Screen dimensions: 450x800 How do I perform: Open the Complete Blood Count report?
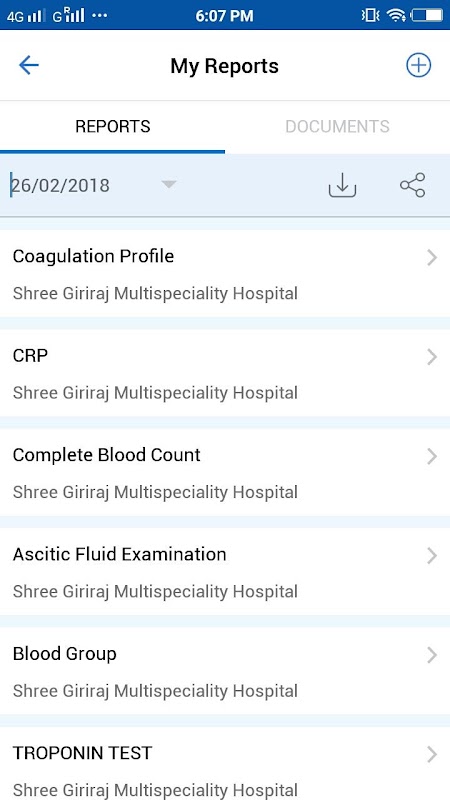click(225, 472)
